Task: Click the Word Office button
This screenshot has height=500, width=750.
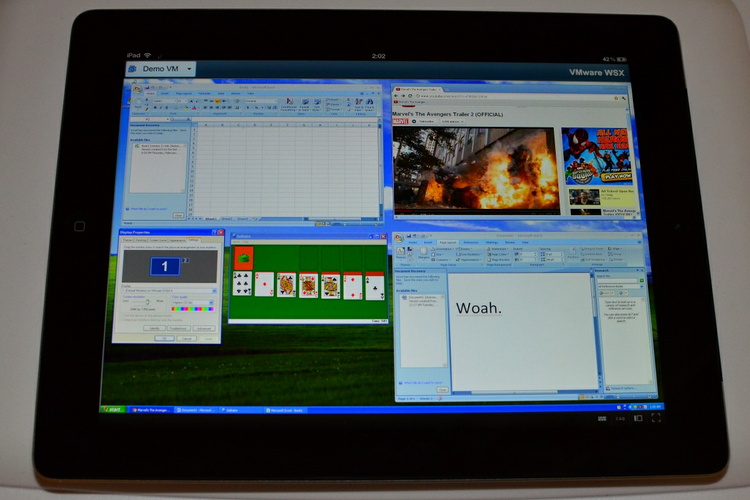Action: (398, 238)
